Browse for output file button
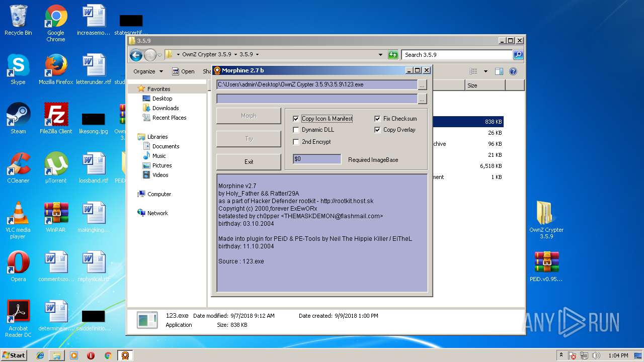This screenshot has width=644, height=362. [423, 99]
